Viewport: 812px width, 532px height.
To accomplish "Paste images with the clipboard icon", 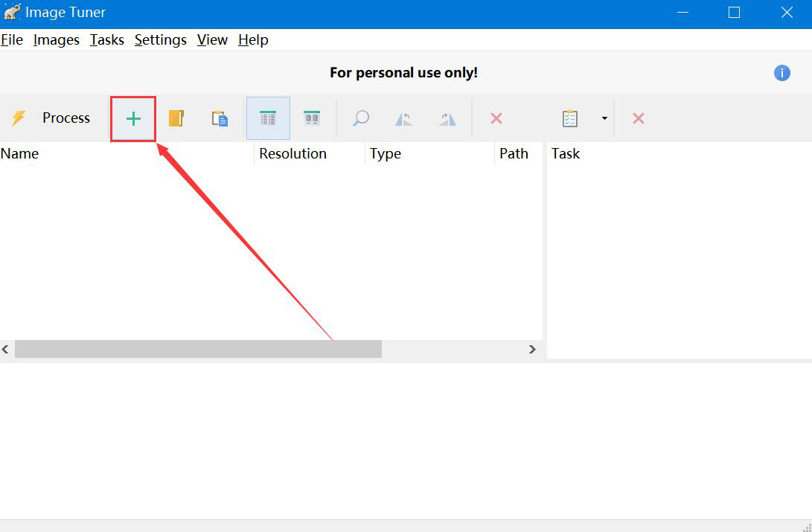I will pyautogui.click(x=220, y=118).
